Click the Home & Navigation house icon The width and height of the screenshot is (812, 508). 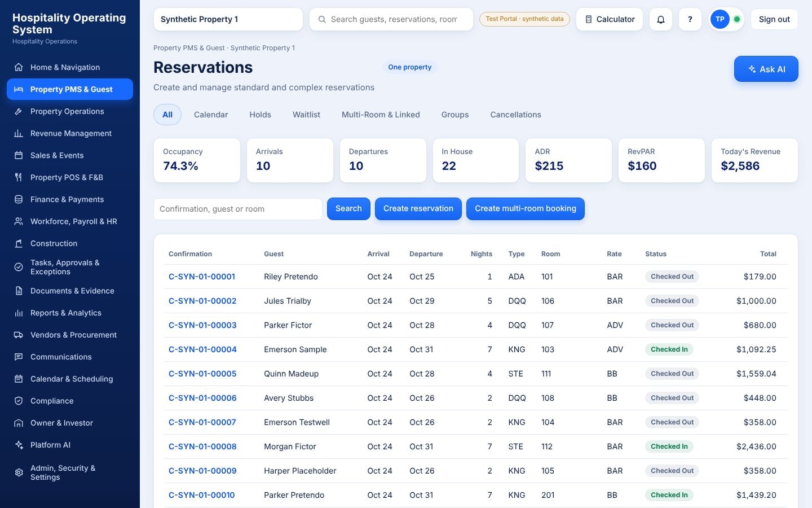pos(19,67)
